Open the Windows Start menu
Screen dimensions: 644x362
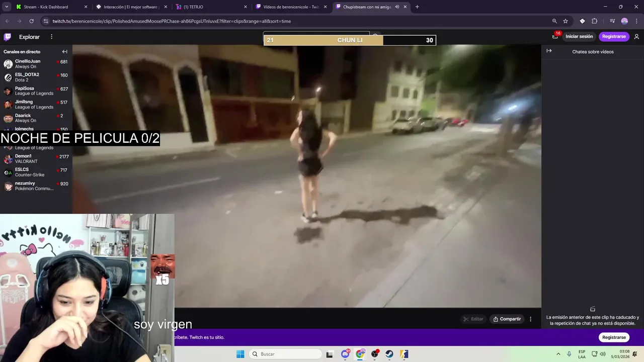[x=240, y=354]
